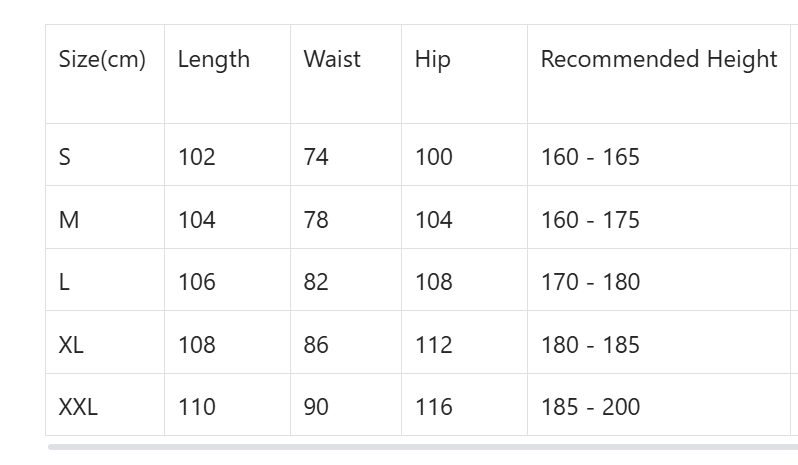Select the S size cell
Screen dimensions: 798x465
[x=65, y=157]
